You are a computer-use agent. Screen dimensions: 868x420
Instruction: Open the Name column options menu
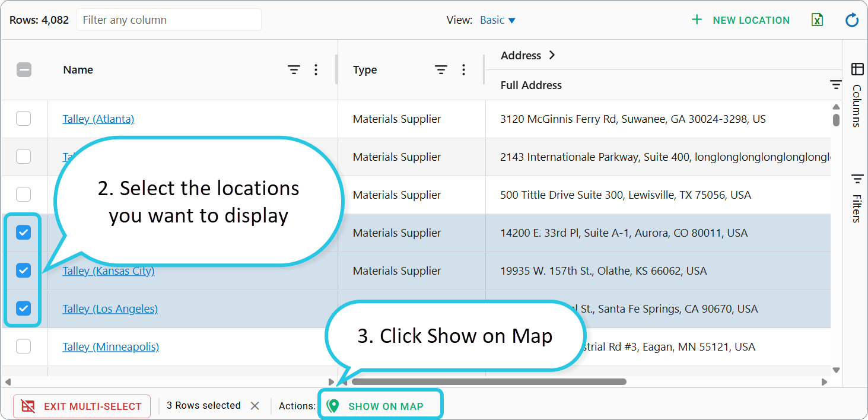[316, 70]
